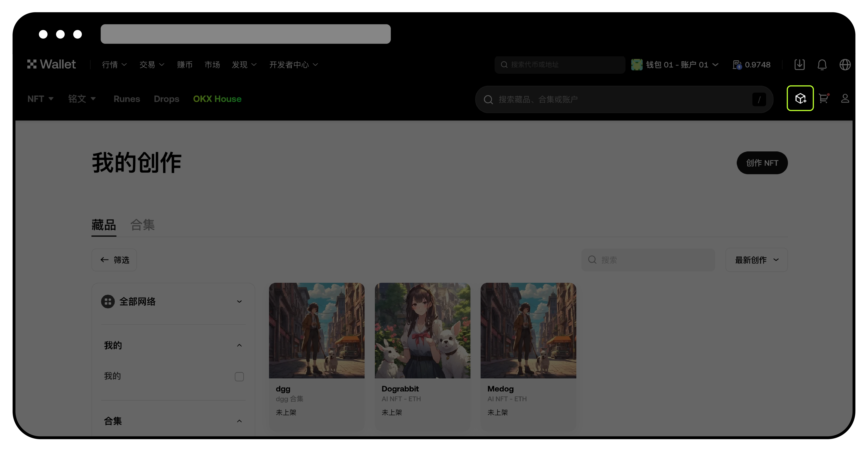Open notifications bell icon
Screen dimensions: 868x450
(822, 64)
